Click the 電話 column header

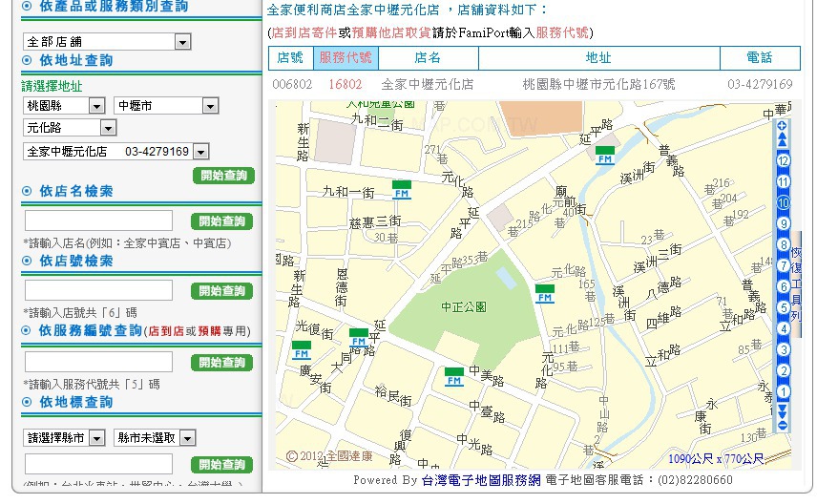[x=760, y=57]
